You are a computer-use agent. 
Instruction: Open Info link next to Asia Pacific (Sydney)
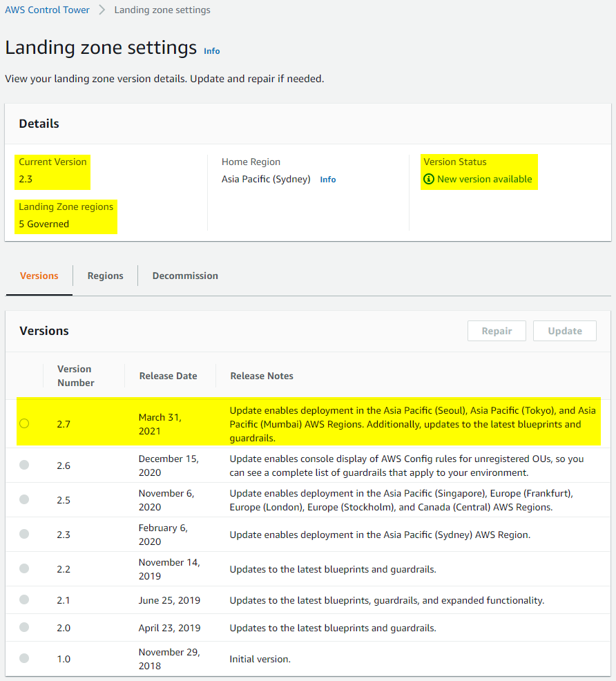pyautogui.click(x=328, y=180)
